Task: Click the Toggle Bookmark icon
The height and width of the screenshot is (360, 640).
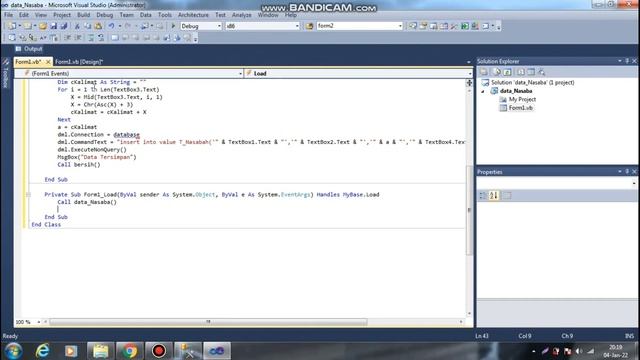Action: click(115, 38)
